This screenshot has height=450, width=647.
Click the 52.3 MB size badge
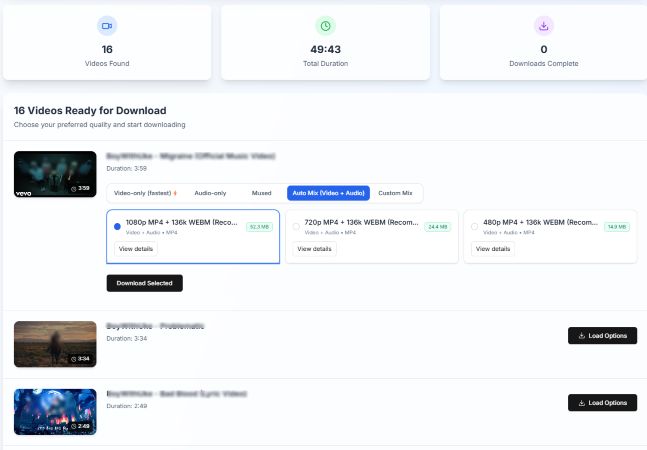pos(260,227)
